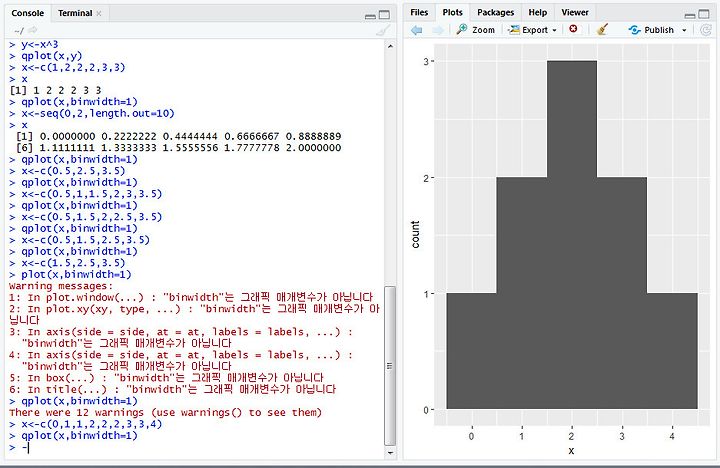Go to previous plot with back arrow
Screen dimensions: 720x468
pyautogui.click(x=416, y=30)
